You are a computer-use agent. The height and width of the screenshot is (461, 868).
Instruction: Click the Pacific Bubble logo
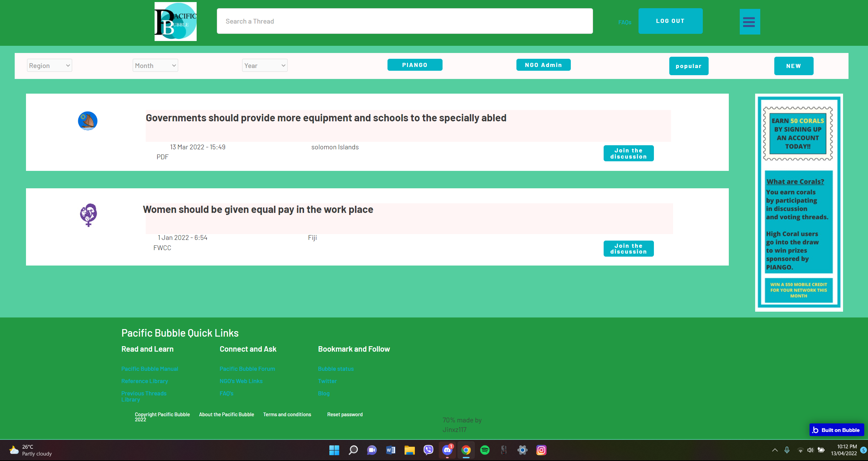[x=175, y=22]
